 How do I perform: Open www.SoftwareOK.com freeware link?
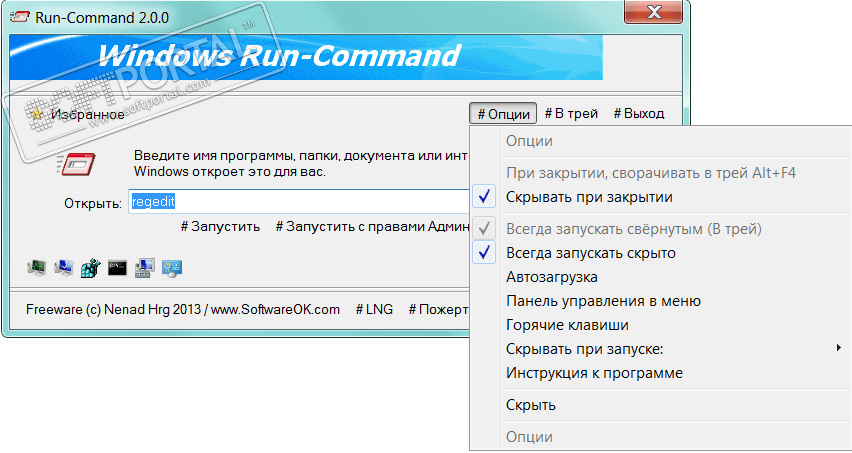pyautogui.click(x=275, y=310)
